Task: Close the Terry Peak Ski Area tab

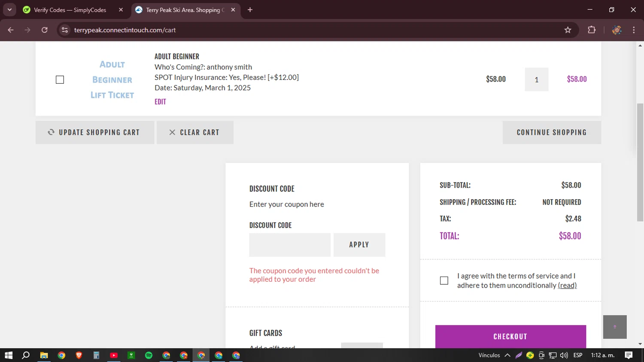Action: 233,10
